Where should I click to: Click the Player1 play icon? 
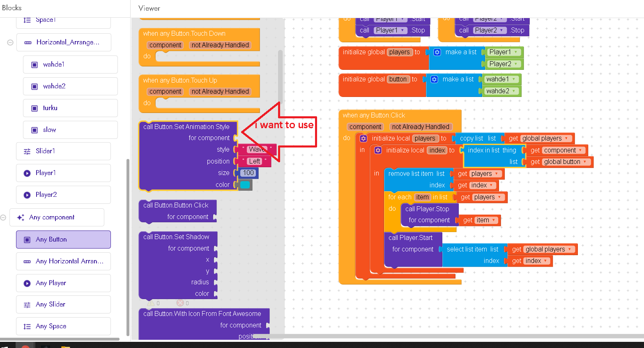[27, 173]
